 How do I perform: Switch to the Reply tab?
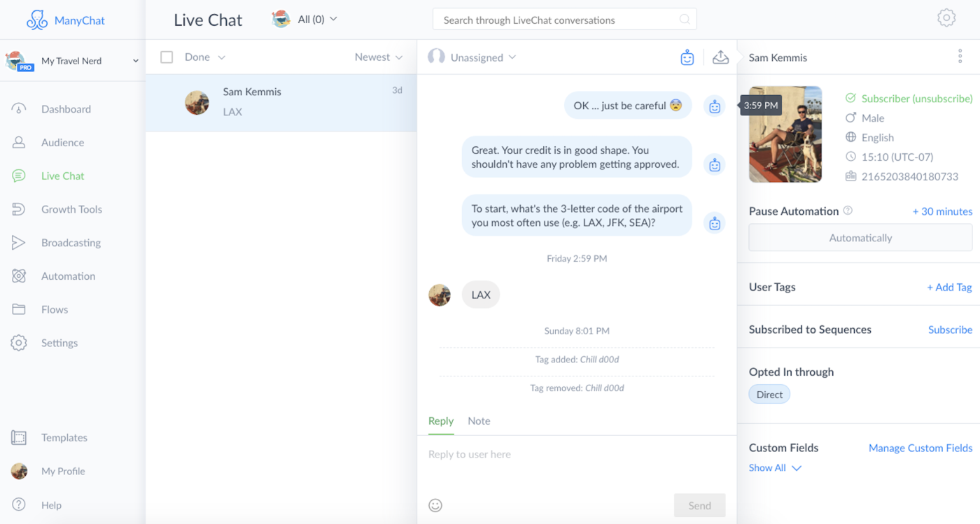point(441,421)
